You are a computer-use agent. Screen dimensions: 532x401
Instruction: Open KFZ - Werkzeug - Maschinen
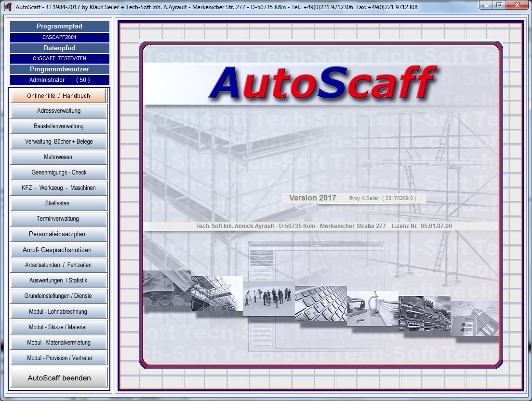59,188
